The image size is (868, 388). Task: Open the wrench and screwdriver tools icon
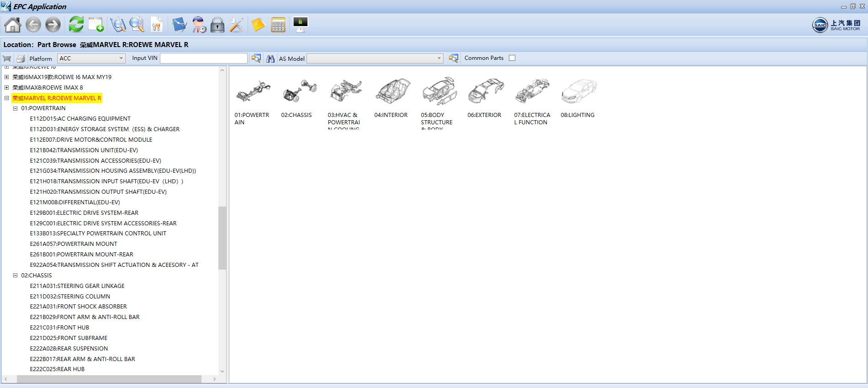[237, 25]
